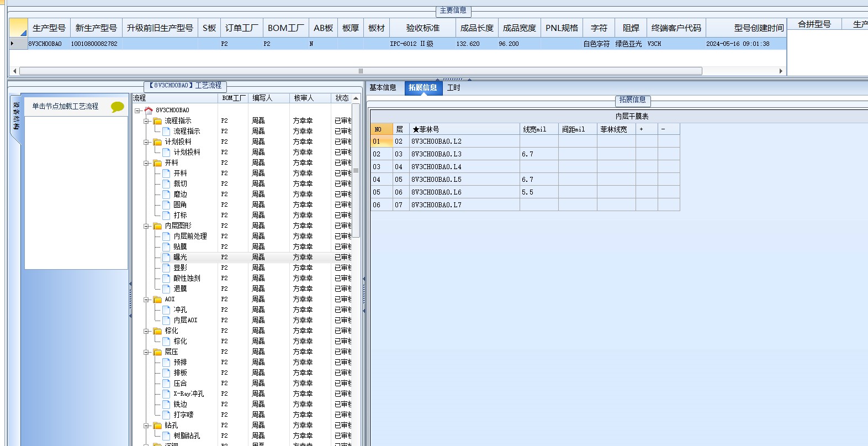
Task: Collapse the root node 8V3CH00BA0
Action: point(137,111)
